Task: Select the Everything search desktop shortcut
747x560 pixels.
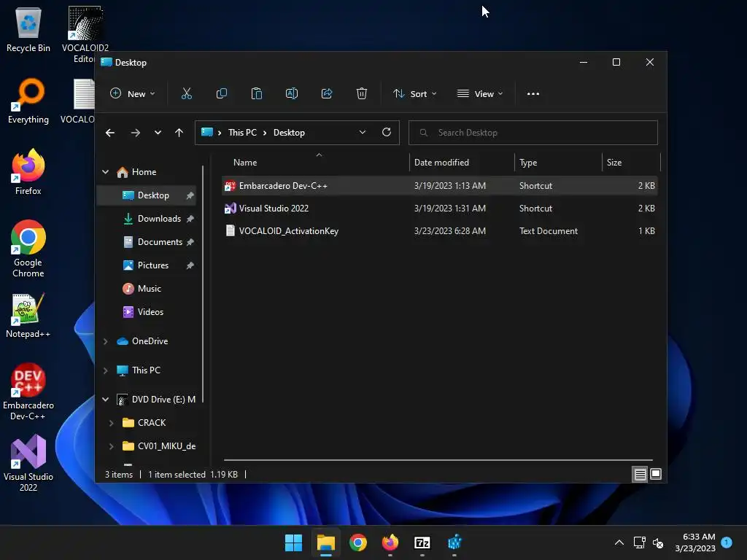Action: pyautogui.click(x=28, y=101)
